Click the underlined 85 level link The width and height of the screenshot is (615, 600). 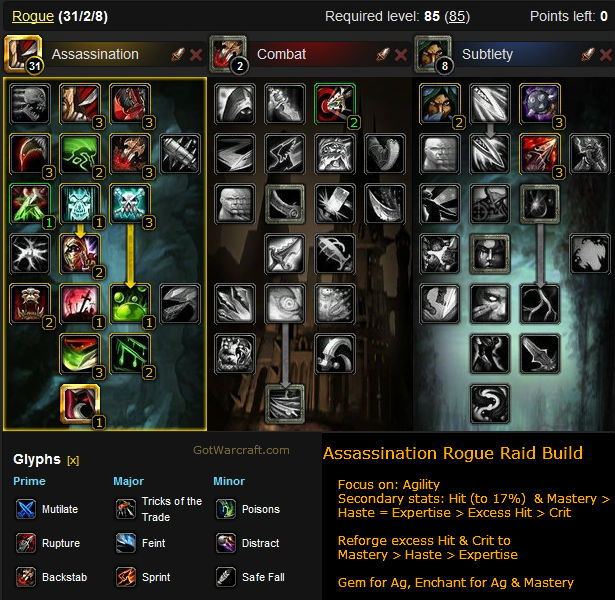457,16
